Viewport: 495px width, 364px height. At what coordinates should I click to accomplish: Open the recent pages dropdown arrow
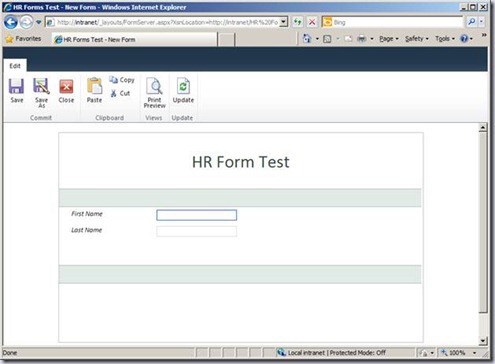click(x=39, y=22)
